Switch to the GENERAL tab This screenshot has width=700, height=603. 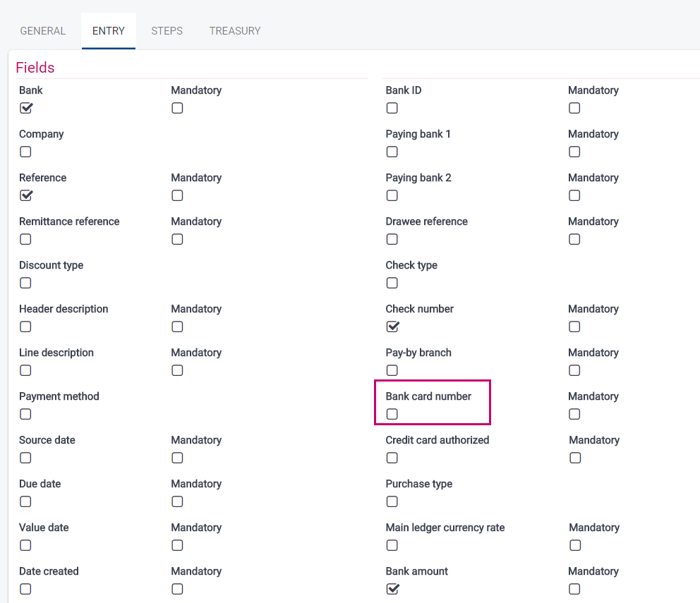pos(43,31)
